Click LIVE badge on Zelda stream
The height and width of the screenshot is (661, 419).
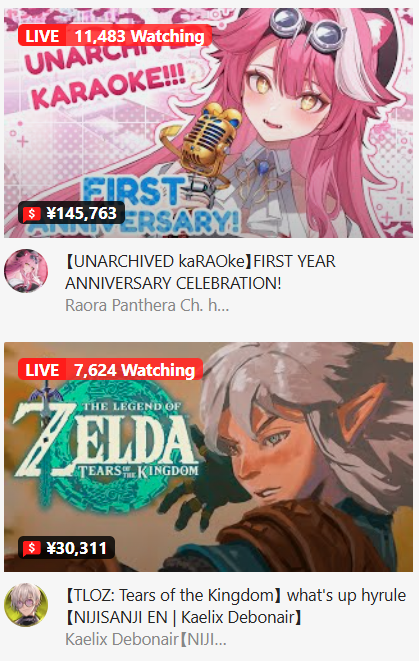(42, 370)
